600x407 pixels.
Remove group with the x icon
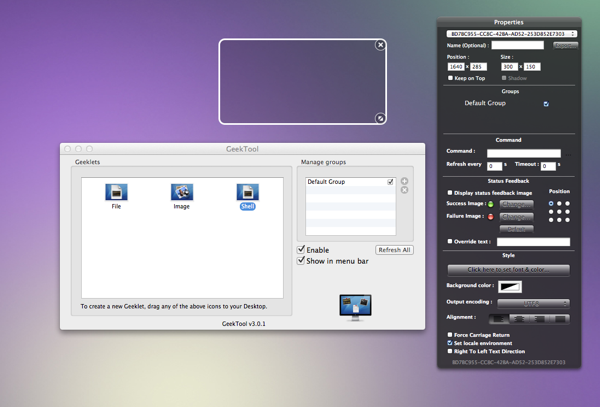pyautogui.click(x=404, y=190)
